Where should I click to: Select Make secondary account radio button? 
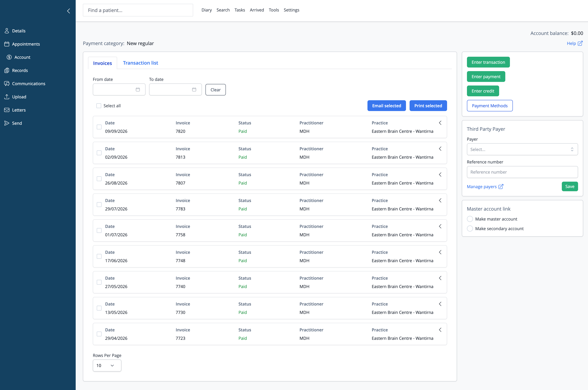[470, 229]
